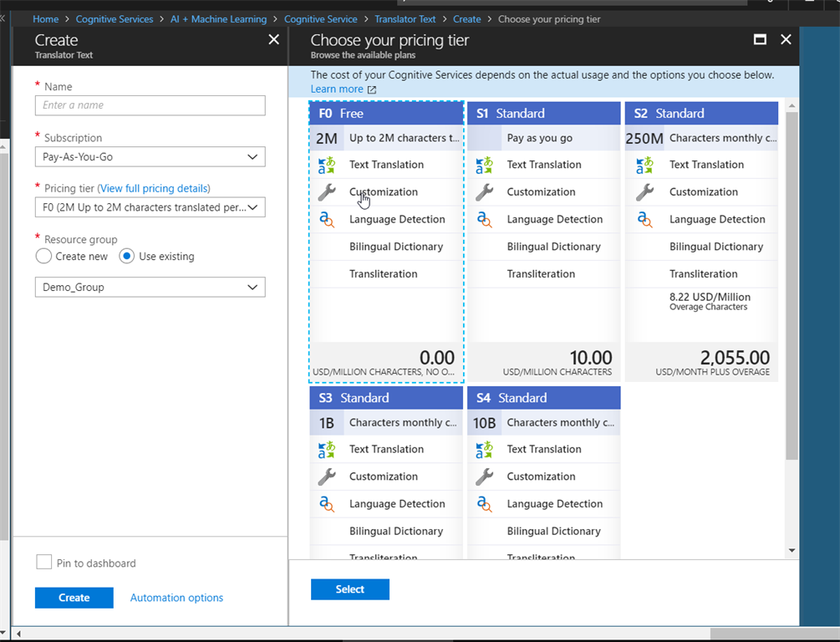Image resolution: width=840 pixels, height=642 pixels.
Task: Click the pricing tier list scroll up arrow
Action: coord(792,105)
